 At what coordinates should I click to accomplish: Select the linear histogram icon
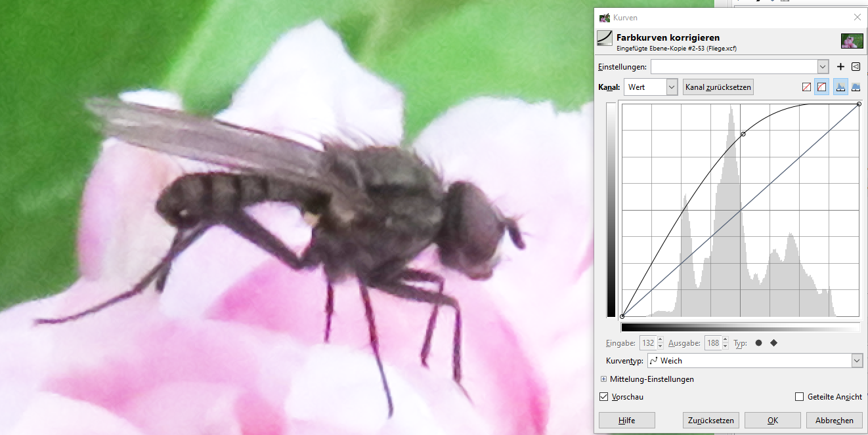[x=840, y=87]
